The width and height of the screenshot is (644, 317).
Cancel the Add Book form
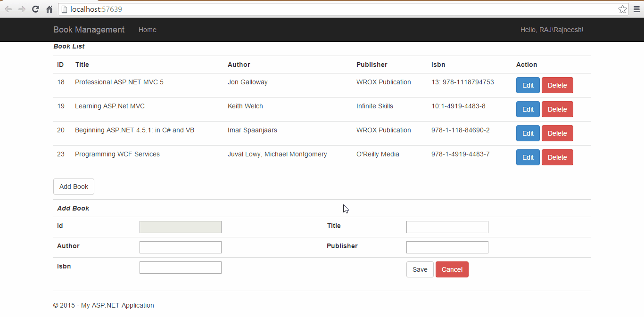click(452, 269)
